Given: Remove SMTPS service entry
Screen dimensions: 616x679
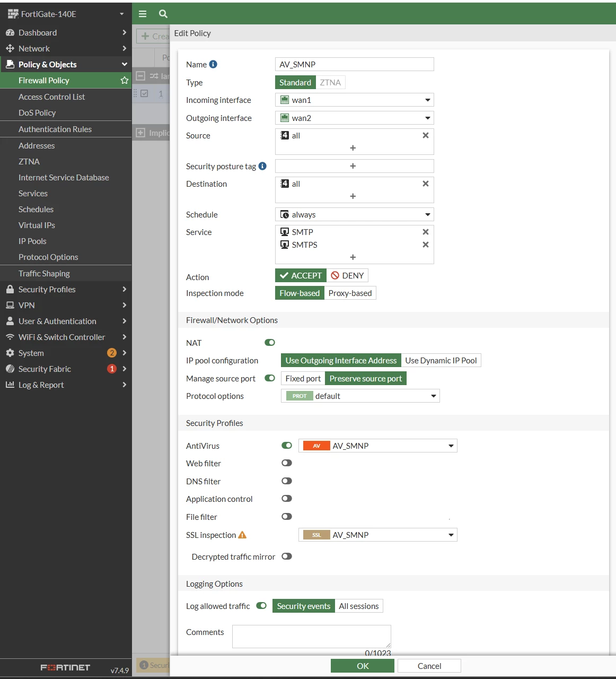Looking at the screenshot, I should [x=425, y=245].
